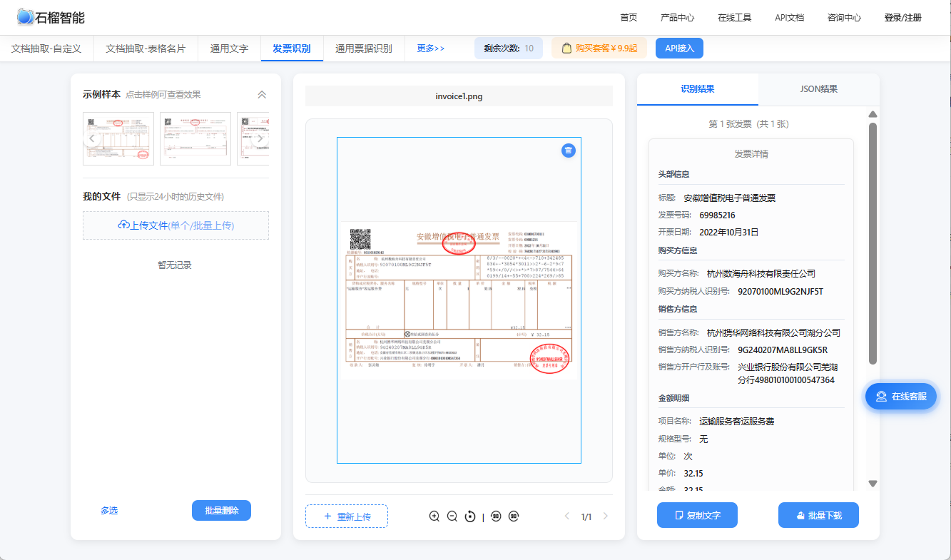Click the results panel scrollbar thumb
The width and height of the screenshot is (951, 560).
pos(873,243)
